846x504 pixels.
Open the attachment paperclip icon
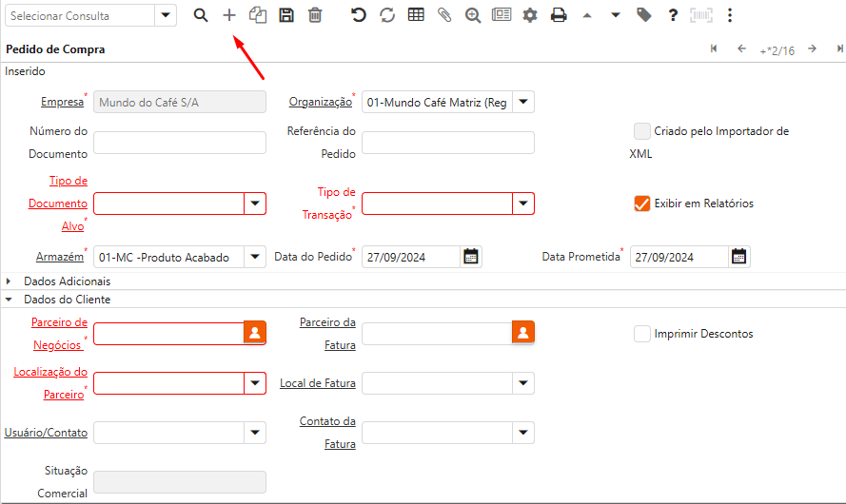point(444,15)
